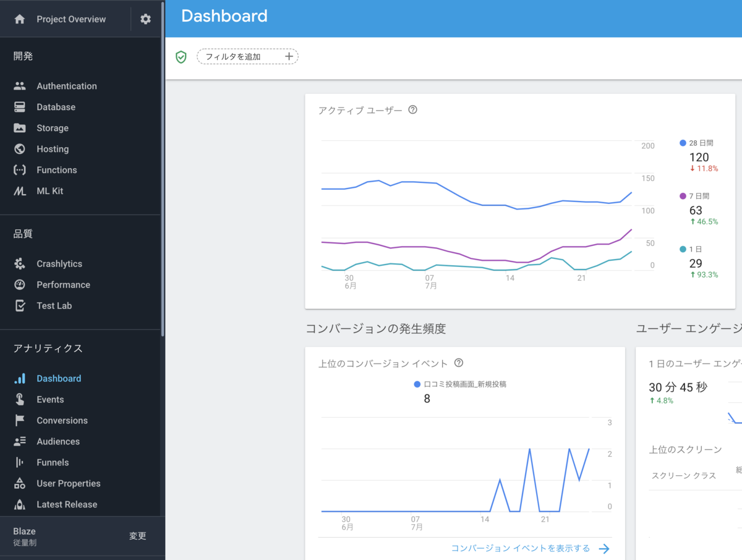Click the Audiences icon
This screenshot has height=560, width=742.
click(x=20, y=441)
